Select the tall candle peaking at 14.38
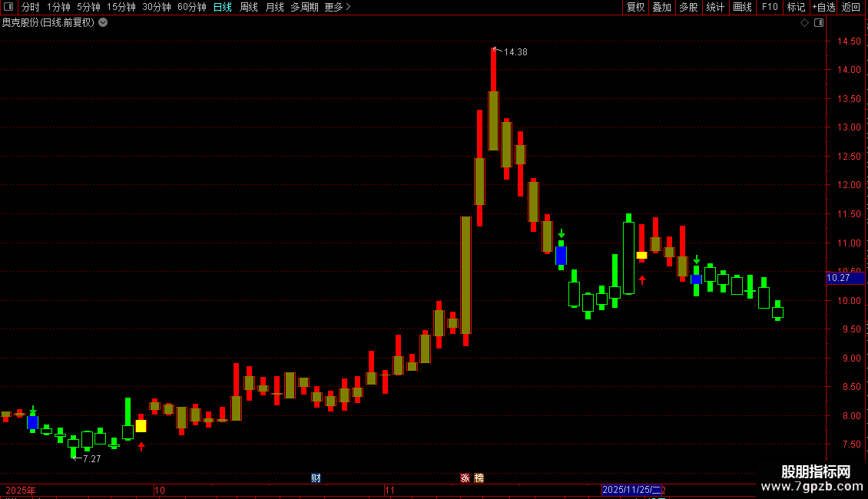868x499 pixels. click(x=493, y=100)
